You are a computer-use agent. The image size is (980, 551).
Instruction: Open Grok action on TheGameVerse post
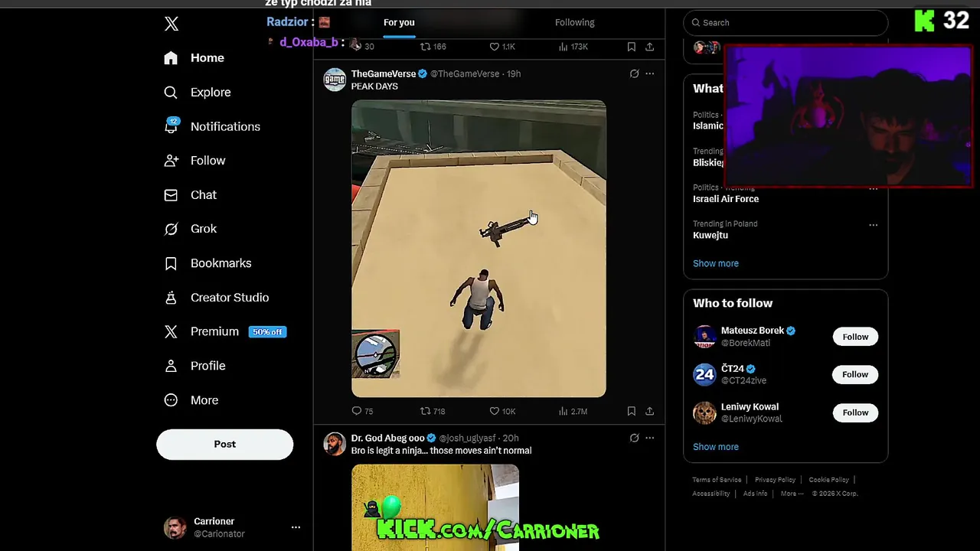(634, 73)
